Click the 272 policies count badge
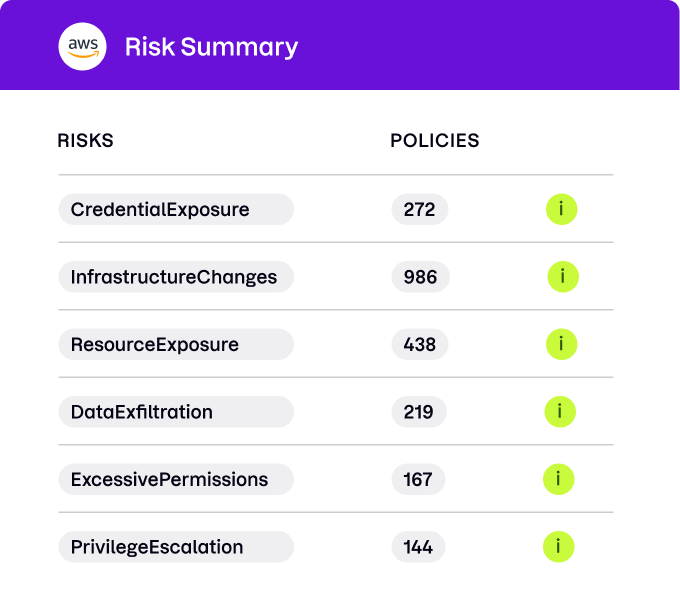Screen dimensions: 680x613 click(x=420, y=210)
